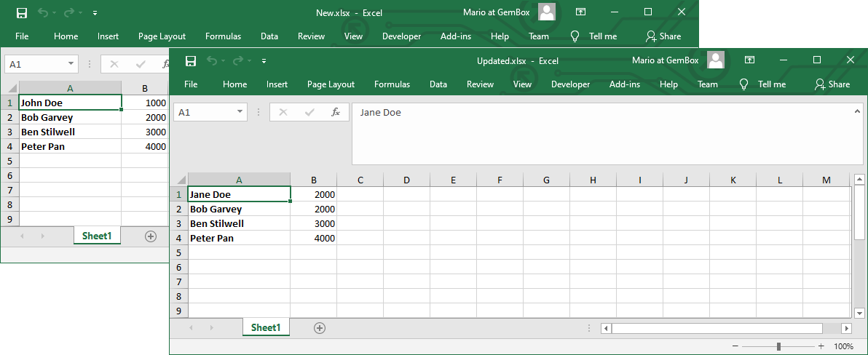Open the Formulas tab in Updated.xlsx

pos(392,84)
